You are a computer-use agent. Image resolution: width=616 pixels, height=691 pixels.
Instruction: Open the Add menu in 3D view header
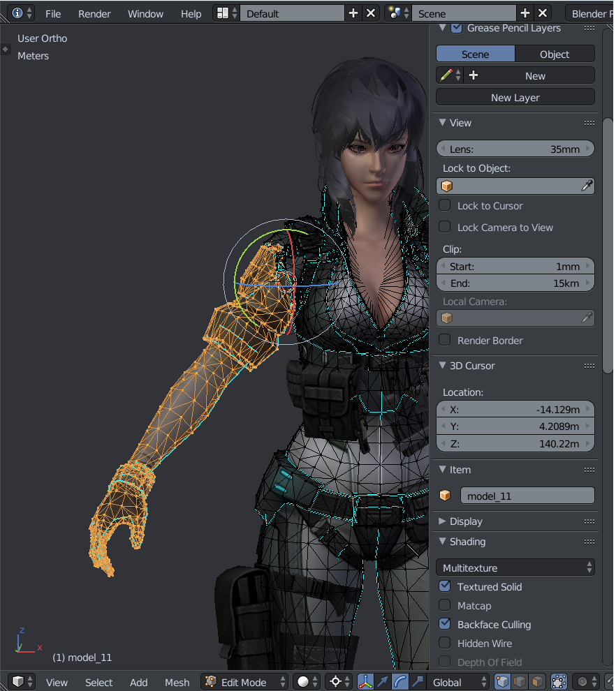point(138,682)
